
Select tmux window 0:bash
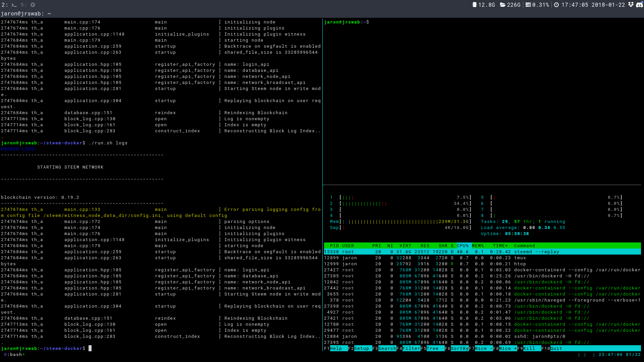(x=14, y=355)
